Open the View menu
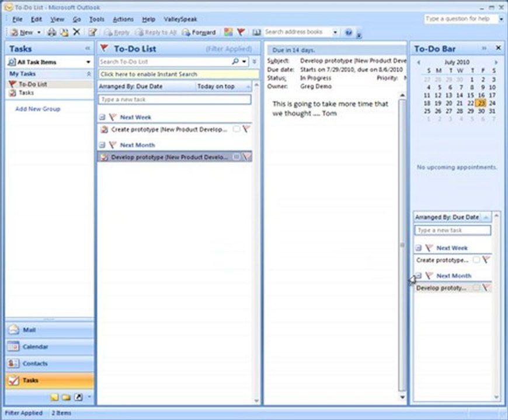The width and height of the screenshot is (508, 420). tap(57, 19)
